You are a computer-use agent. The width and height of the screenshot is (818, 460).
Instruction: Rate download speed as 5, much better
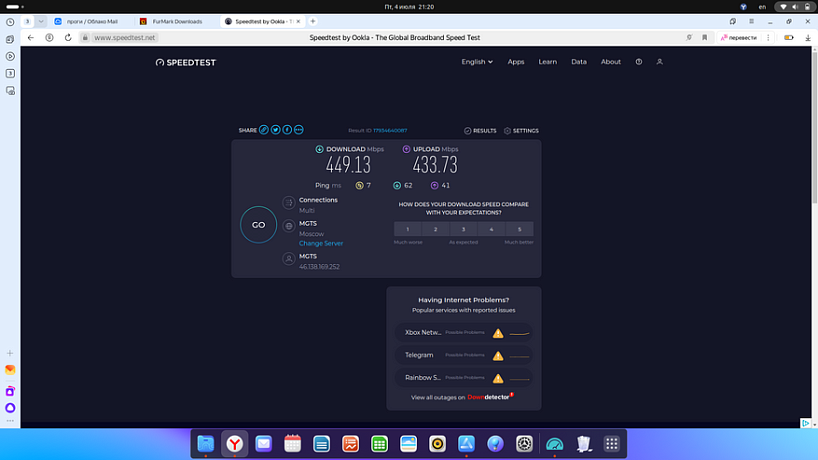[519, 229]
